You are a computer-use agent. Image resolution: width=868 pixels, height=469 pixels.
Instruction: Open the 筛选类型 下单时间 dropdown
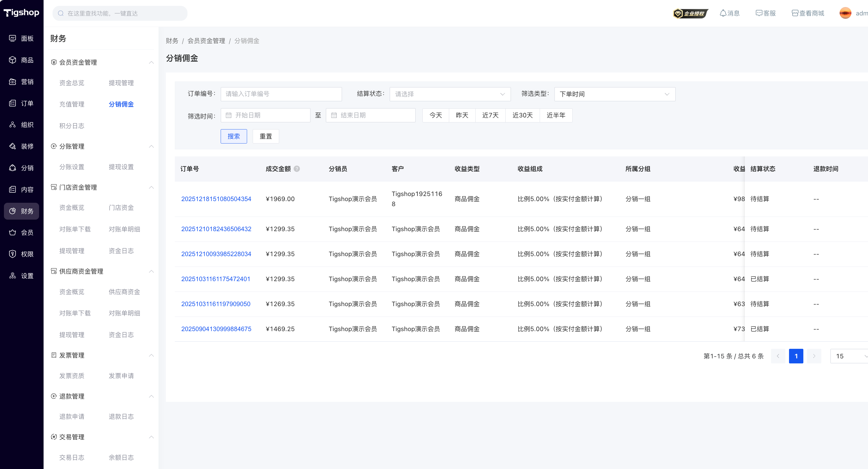[x=614, y=94]
